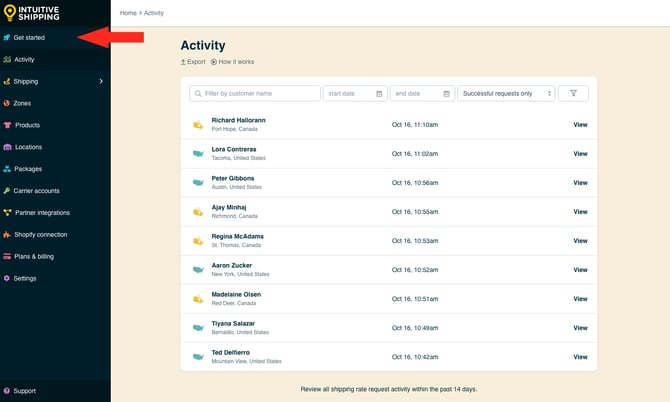Screen dimensions: 670x402
Task: Click the end date field
Action: point(422,94)
